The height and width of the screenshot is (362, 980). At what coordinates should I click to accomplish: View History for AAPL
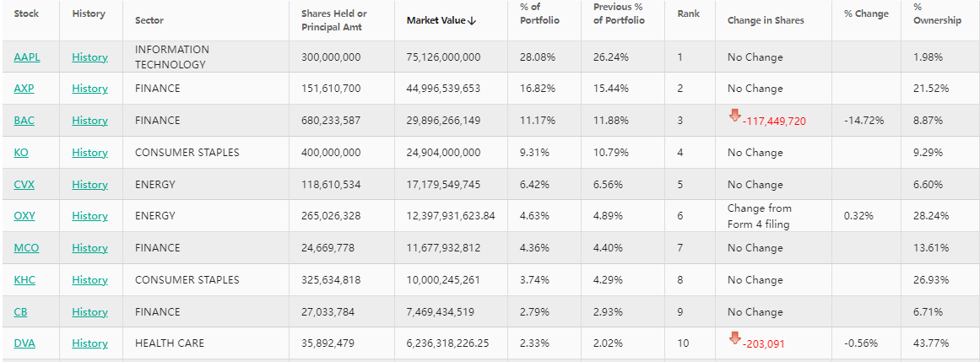pos(89,57)
